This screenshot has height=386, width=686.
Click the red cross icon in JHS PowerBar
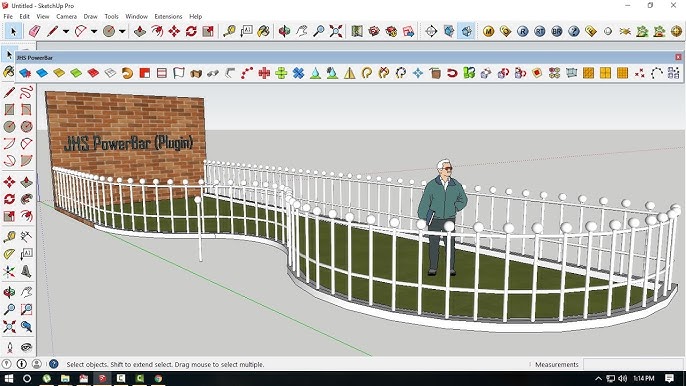point(264,73)
